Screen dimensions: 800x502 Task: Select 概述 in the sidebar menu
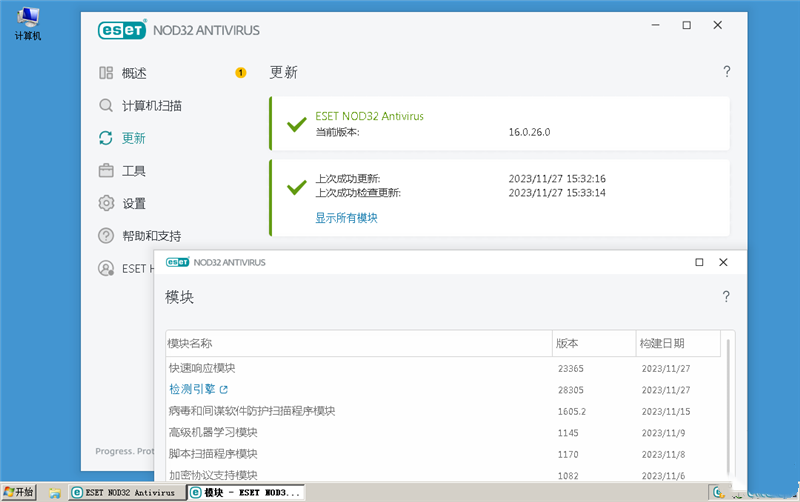tap(134, 73)
